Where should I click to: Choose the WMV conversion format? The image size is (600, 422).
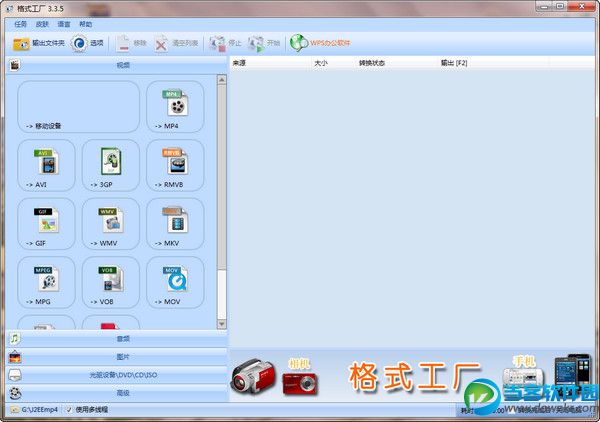click(110, 223)
